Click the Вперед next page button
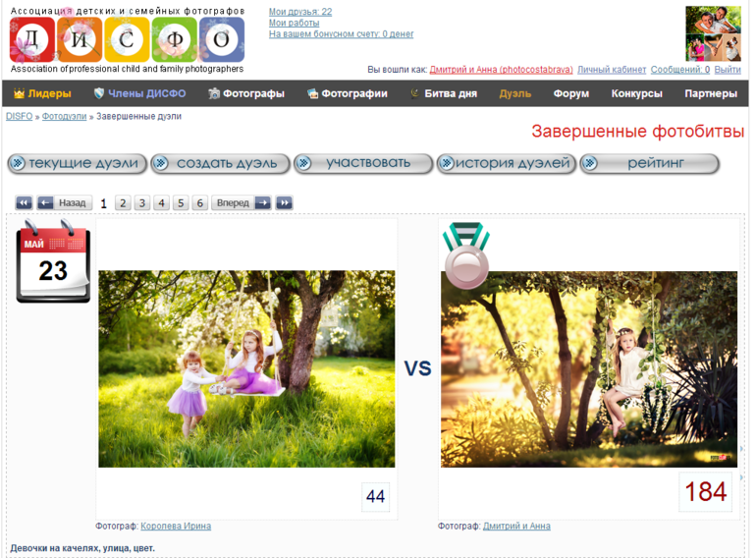 click(x=241, y=203)
